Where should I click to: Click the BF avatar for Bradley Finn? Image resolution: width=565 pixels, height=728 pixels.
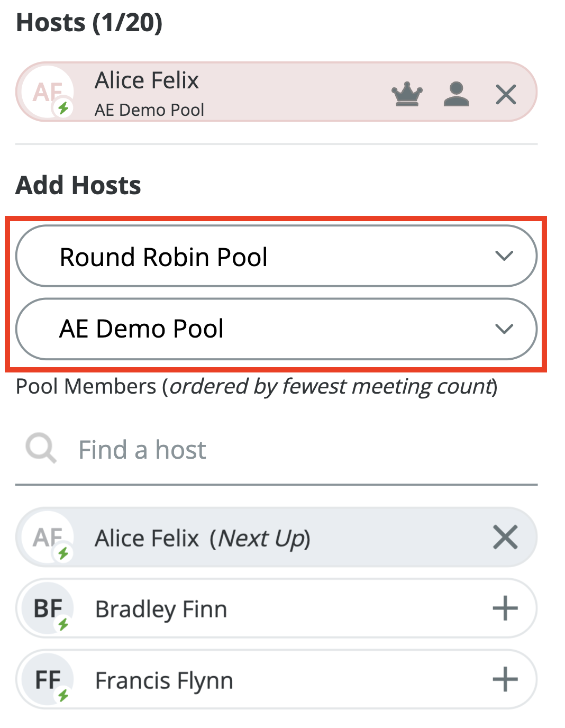point(48,608)
